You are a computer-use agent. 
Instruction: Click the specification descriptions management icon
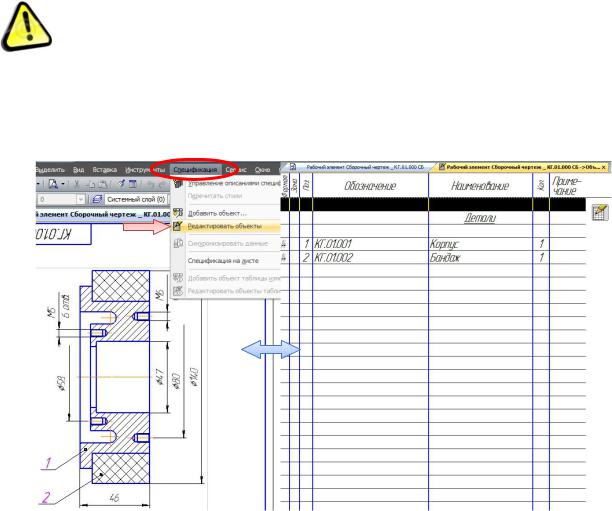point(178,183)
